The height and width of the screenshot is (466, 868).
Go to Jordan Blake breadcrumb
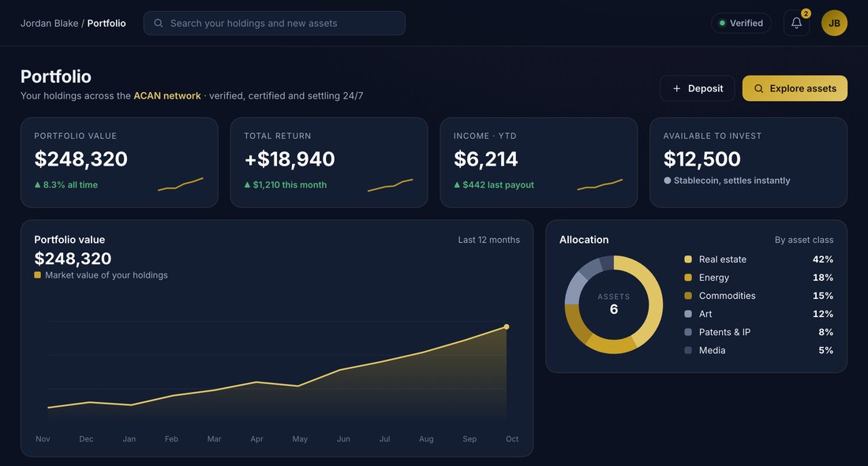(x=49, y=23)
